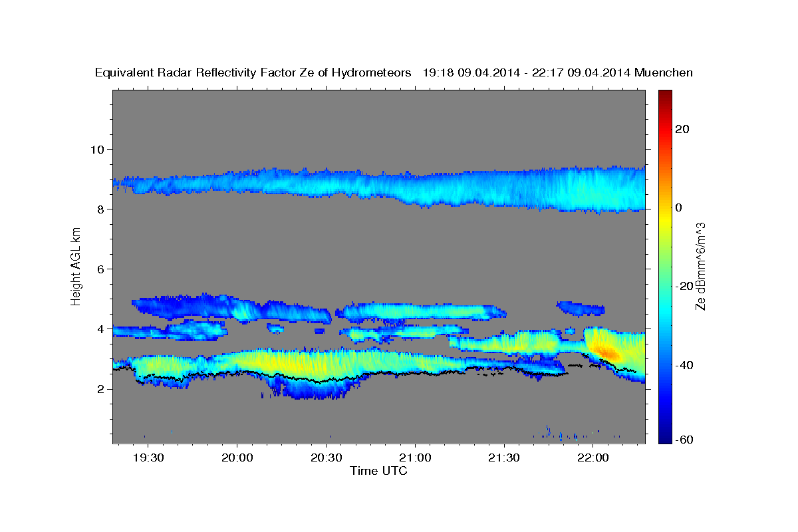Image resolution: width=798 pixels, height=532 pixels.
Task: Click the 'Height AGL km' axis label
Action: coord(76,267)
